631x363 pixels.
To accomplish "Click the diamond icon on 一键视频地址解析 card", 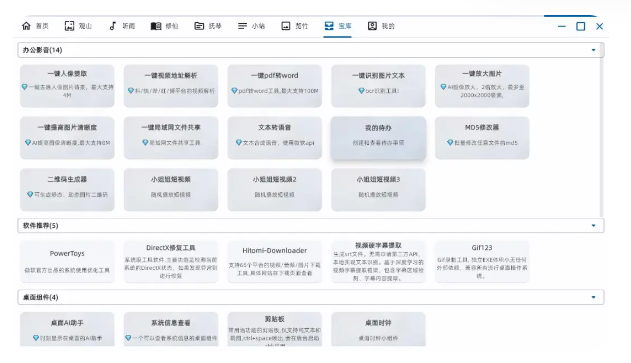I will [x=131, y=91].
